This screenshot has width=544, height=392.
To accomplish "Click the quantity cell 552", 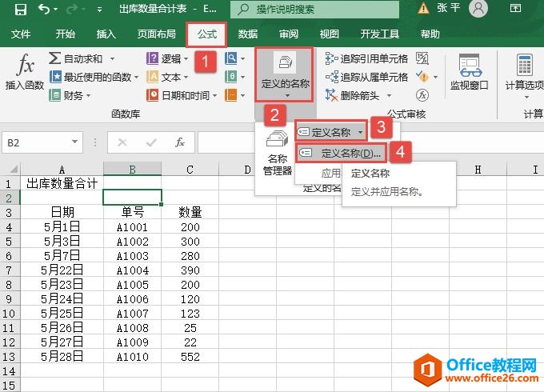I will 190,357.
